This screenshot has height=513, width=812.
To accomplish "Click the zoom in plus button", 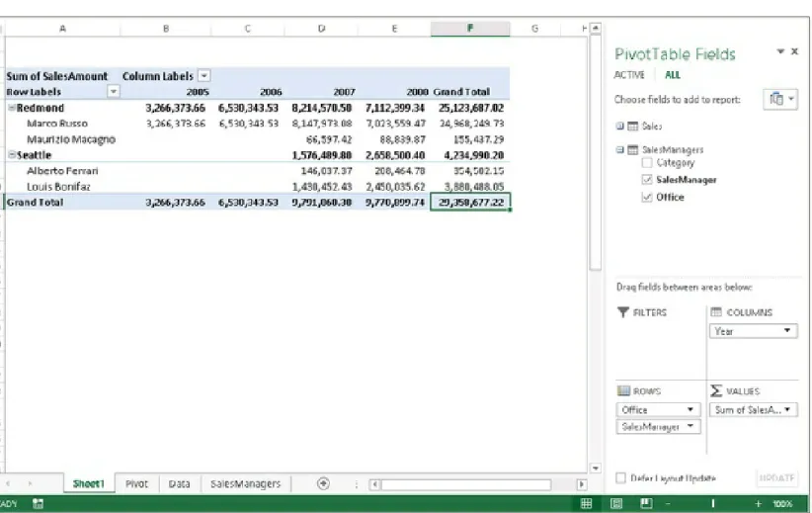I will 758,503.
